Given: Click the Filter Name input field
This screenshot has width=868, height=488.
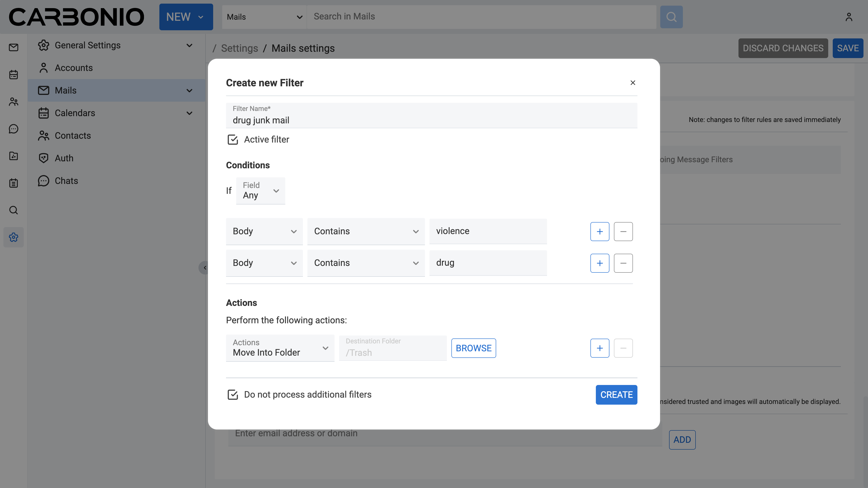Looking at the screenshot, I should (x=431, y=120).
